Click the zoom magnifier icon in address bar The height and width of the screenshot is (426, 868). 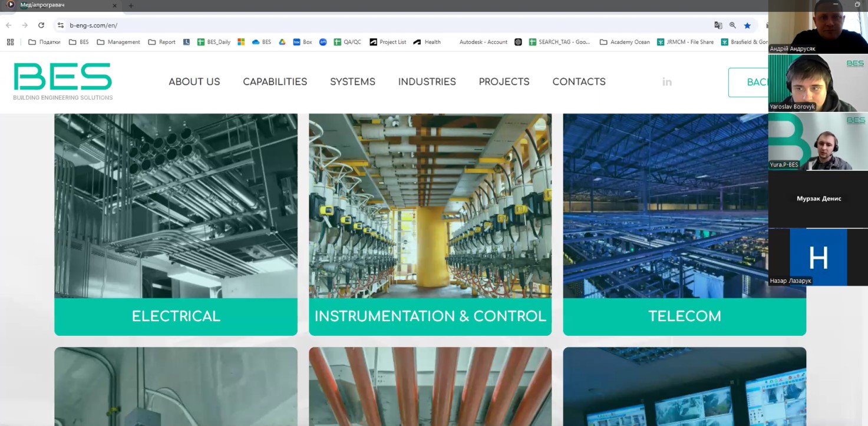(732, 25)
